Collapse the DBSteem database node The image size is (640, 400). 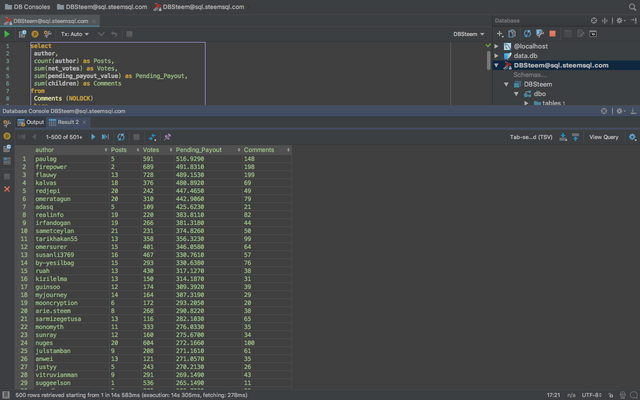(506, 84)
